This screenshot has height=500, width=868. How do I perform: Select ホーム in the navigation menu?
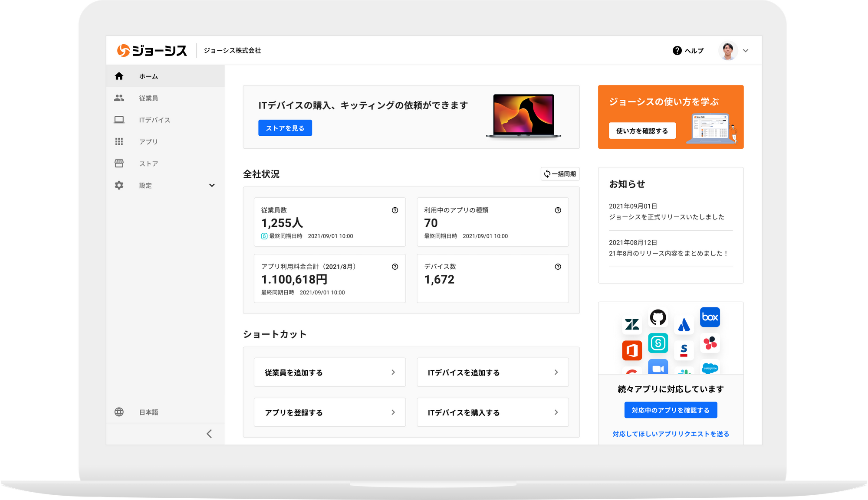pos(149,76)
